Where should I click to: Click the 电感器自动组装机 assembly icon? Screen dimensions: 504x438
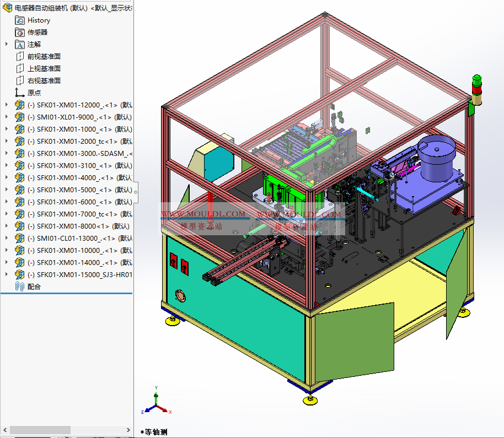[x=7, y=8]
